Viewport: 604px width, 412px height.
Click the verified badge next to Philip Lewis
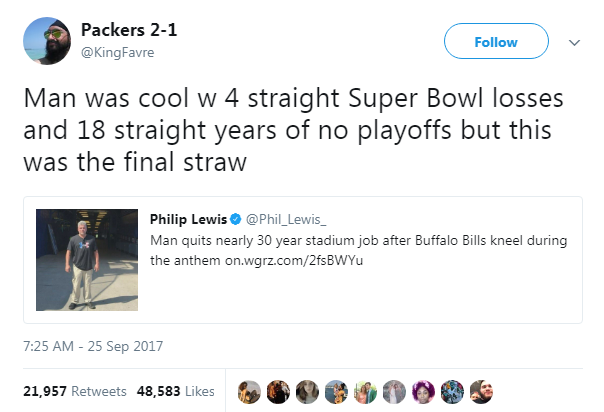tap(235, 219)
